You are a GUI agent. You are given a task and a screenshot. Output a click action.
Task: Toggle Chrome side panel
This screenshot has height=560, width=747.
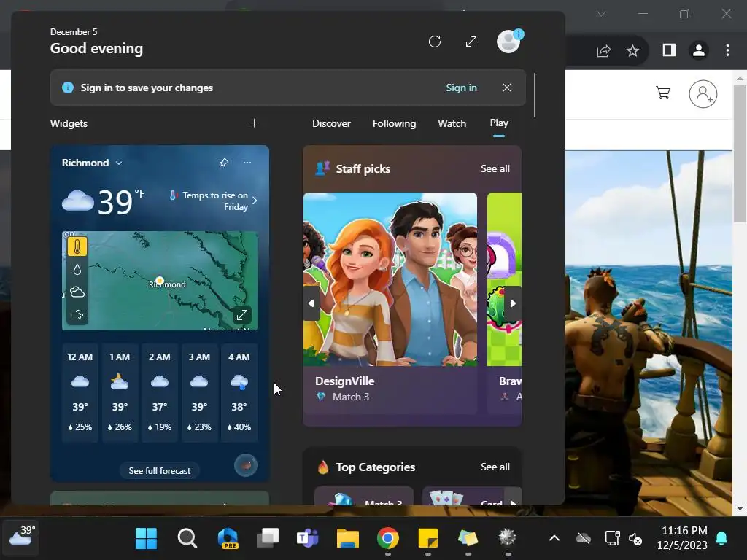[x=670, y=50]
